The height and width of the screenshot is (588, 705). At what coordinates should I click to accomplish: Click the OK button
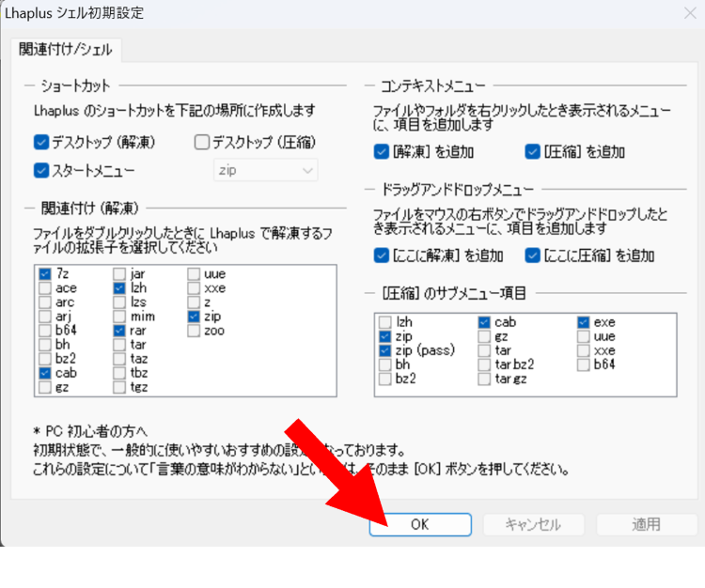(420, 524)
